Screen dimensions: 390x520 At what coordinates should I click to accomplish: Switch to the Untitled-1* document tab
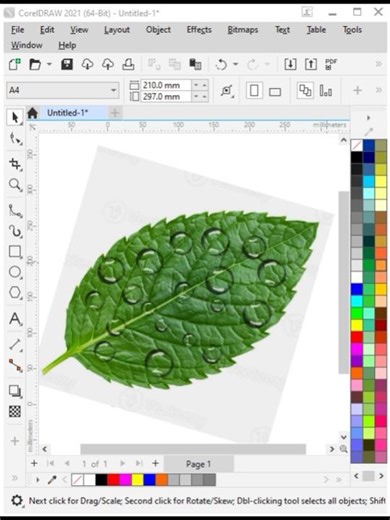pos(68,113)
